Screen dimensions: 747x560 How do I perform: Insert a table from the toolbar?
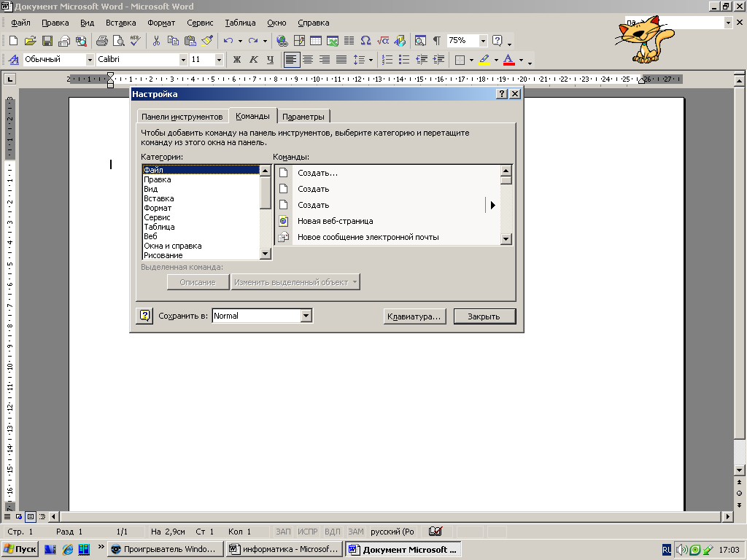click(315, 41)
